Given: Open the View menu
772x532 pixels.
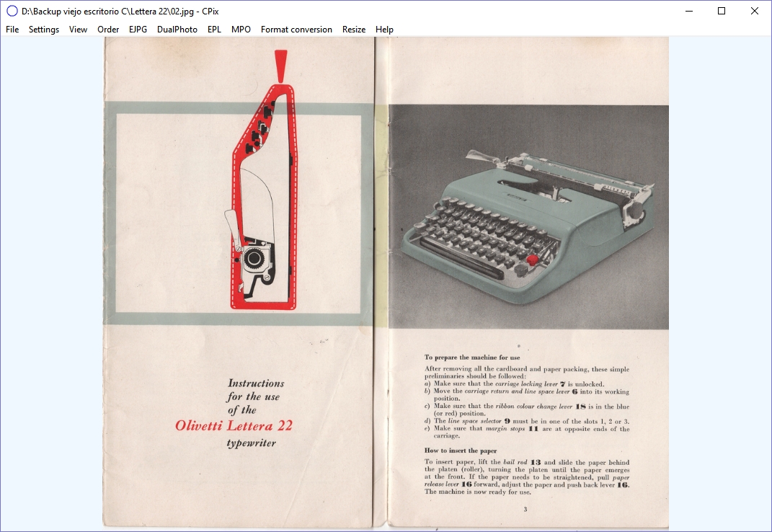Looking at the screenshot, I should click(x=78, y=30).
